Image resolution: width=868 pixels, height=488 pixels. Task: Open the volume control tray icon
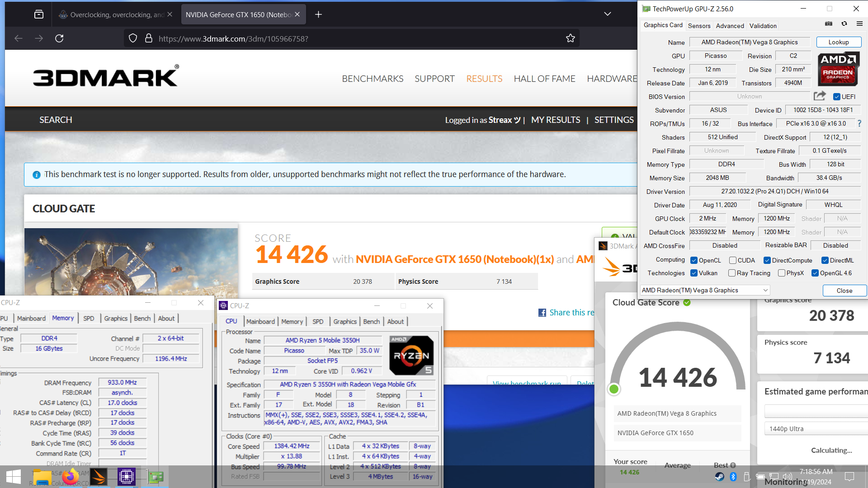tap(788, 477)
